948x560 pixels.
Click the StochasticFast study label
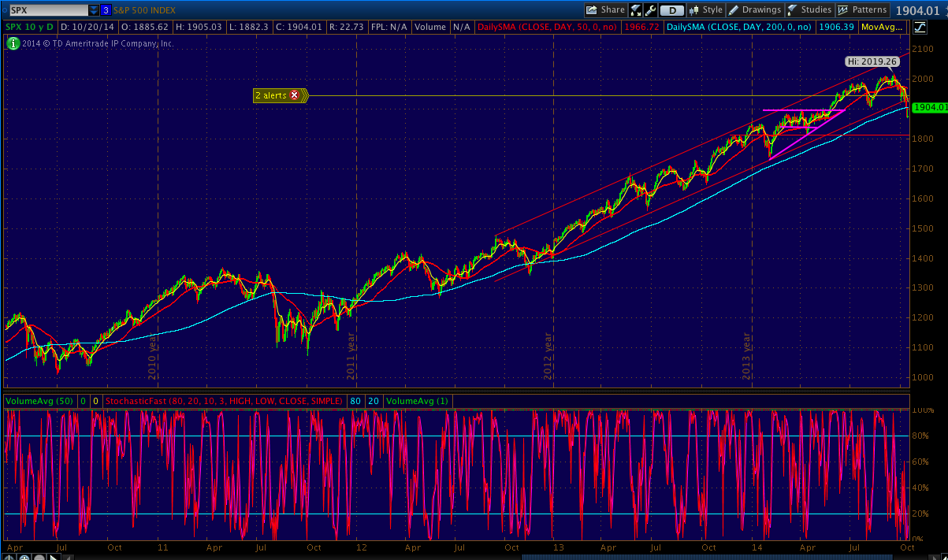click(225, 401)
